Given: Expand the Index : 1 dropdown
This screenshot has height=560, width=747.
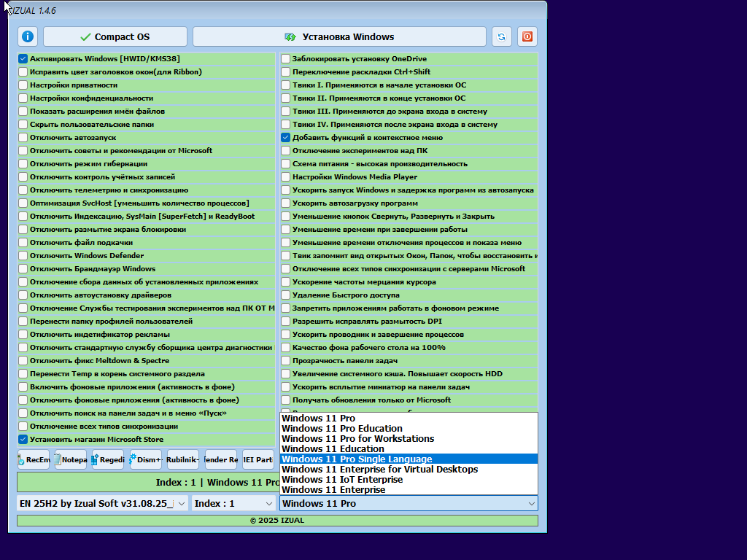Looking at the screenshot, I should (233, 503).
